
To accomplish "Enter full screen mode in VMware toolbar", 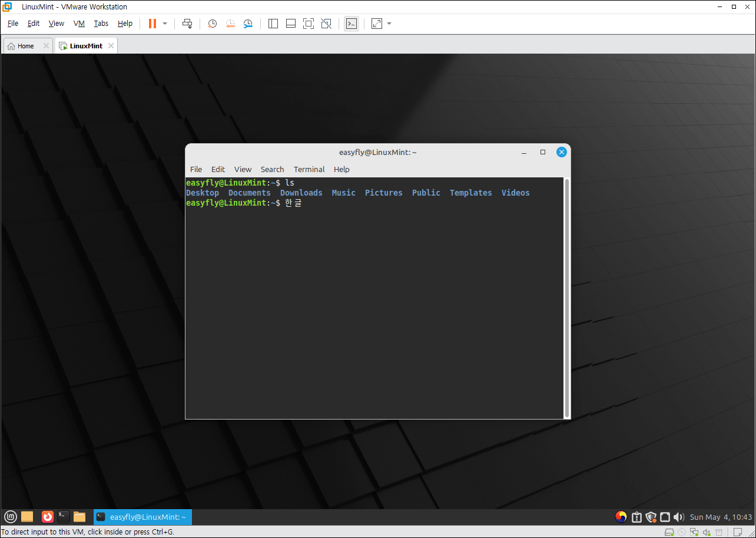I will pyautogui.click(x=309, y=24).
